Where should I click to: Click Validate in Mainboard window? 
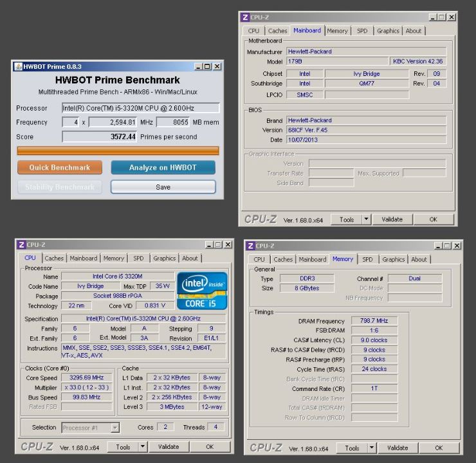[392, 219]
